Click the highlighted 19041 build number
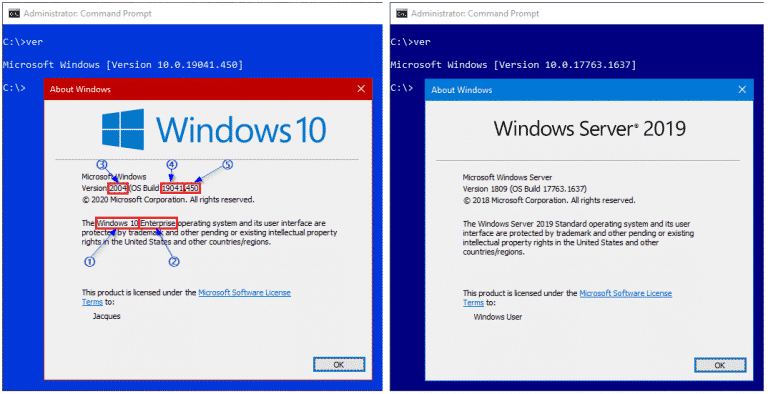The width and height of the screenshot is (768, 394). pos(172,188)
